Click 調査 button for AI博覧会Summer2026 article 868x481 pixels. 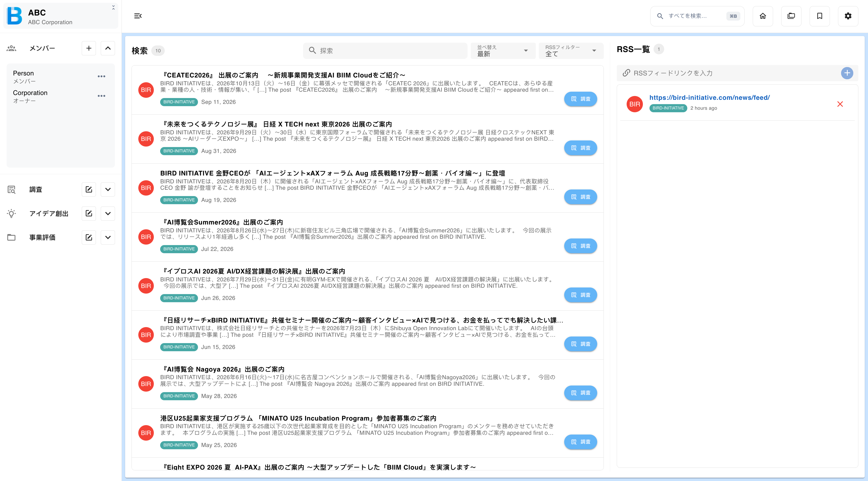[x=581, y=246]
